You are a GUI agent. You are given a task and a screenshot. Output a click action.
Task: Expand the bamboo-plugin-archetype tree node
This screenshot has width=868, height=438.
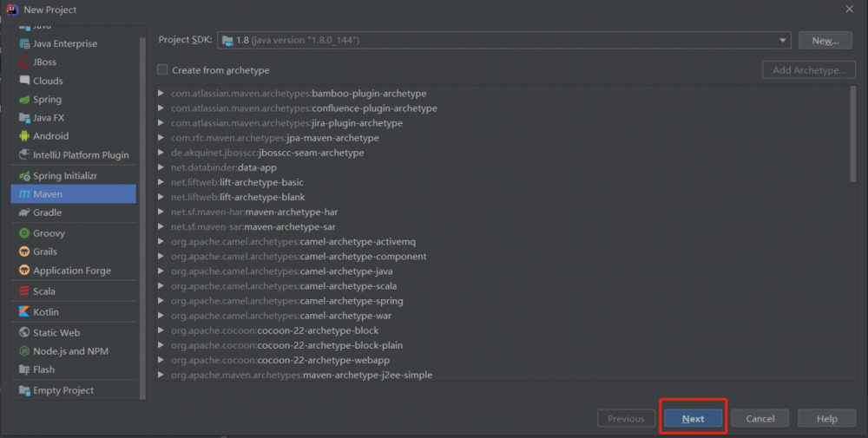tap(161, 94)
